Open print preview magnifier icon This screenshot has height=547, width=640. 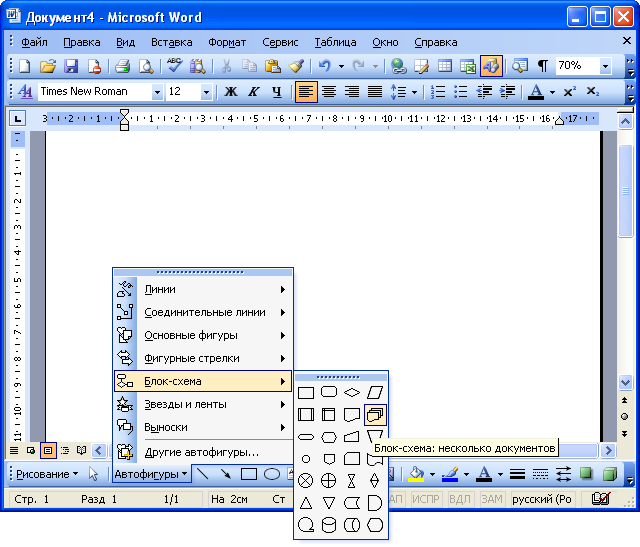point(146,66)
